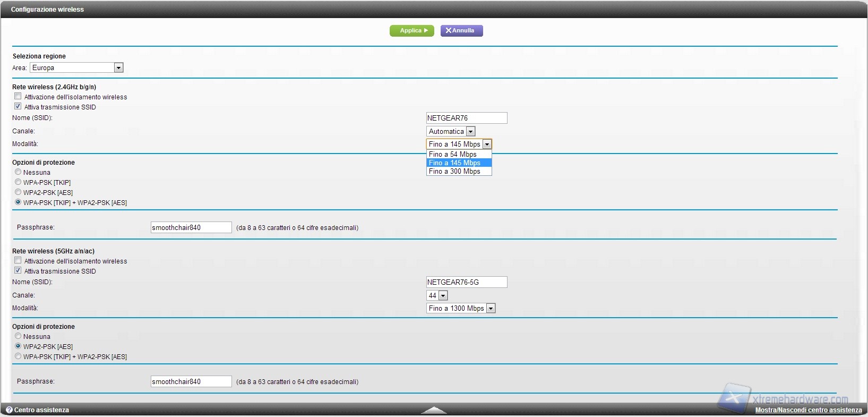Image resolution: width=868 pixels, height=417 pixels.
Task: Click the Centro assistenza help icon
Action: 9,410
